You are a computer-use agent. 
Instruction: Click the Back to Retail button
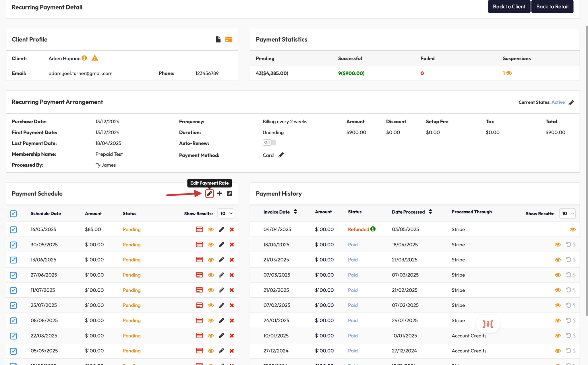point(552,7)
